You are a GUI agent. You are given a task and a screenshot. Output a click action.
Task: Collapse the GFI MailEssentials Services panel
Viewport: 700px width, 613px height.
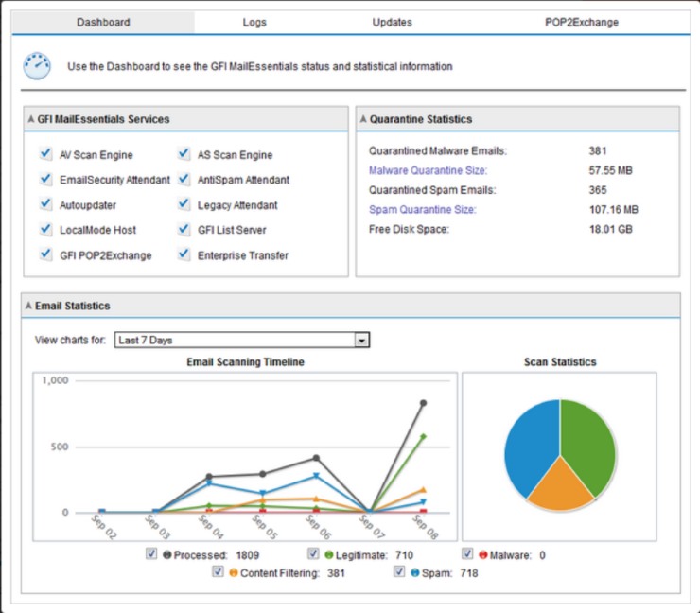click(x=31, y=119)
